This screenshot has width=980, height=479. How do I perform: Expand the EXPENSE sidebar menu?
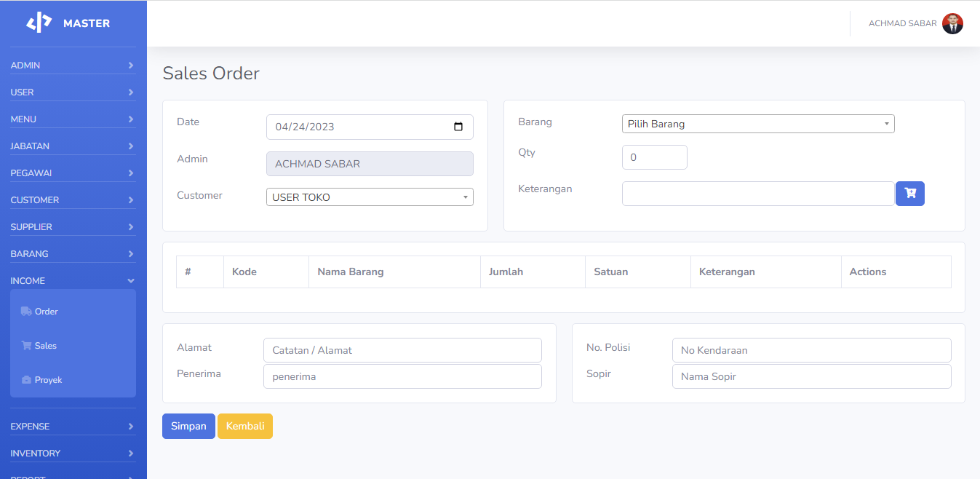click(73, 427)
